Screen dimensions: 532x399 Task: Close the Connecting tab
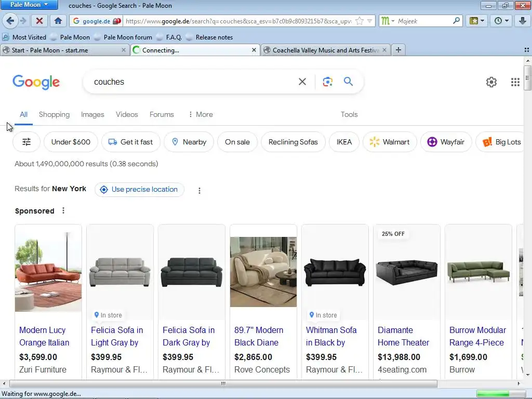tap(254, 50)
